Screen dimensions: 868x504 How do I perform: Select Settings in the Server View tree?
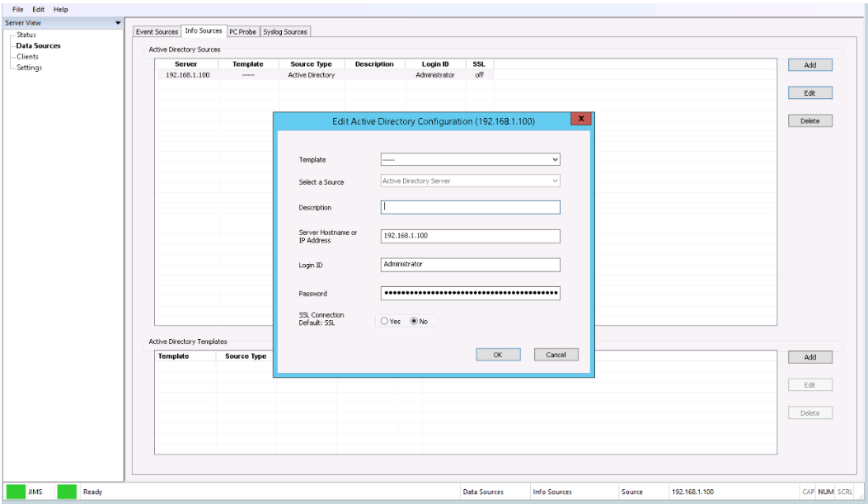coord(30,68)
